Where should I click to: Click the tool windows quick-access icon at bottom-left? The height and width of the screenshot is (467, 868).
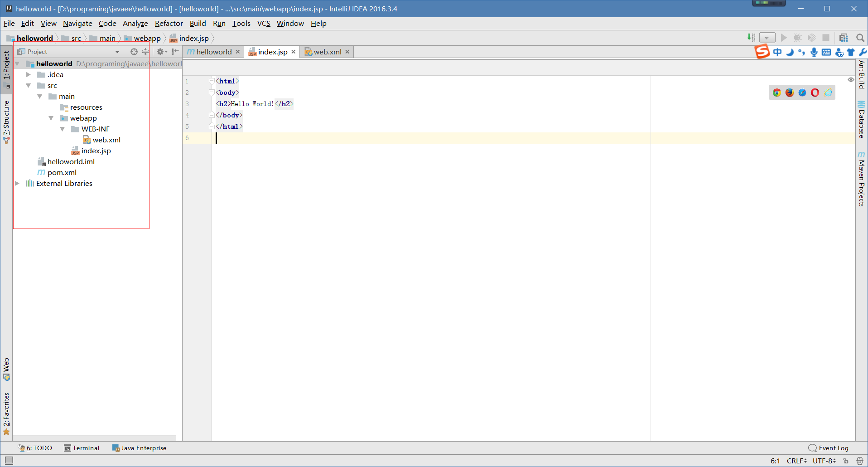[x=9, y=461]
